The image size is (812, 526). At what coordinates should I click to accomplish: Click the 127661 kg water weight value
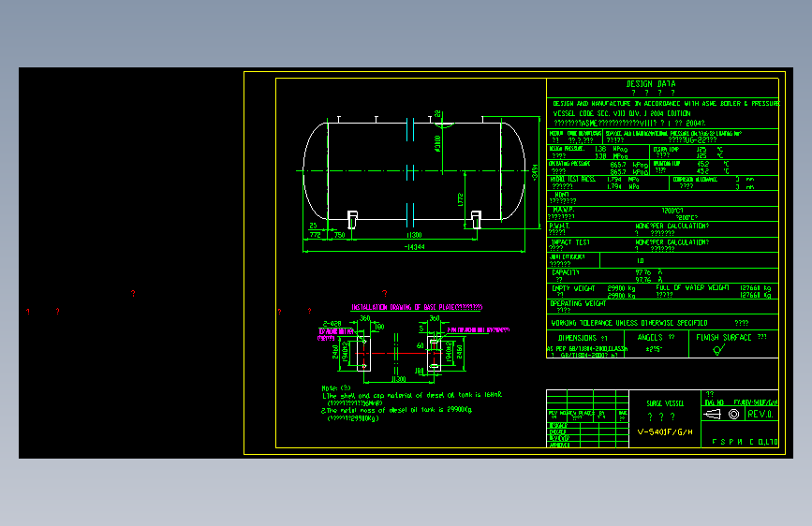click(x=756, y=288)
